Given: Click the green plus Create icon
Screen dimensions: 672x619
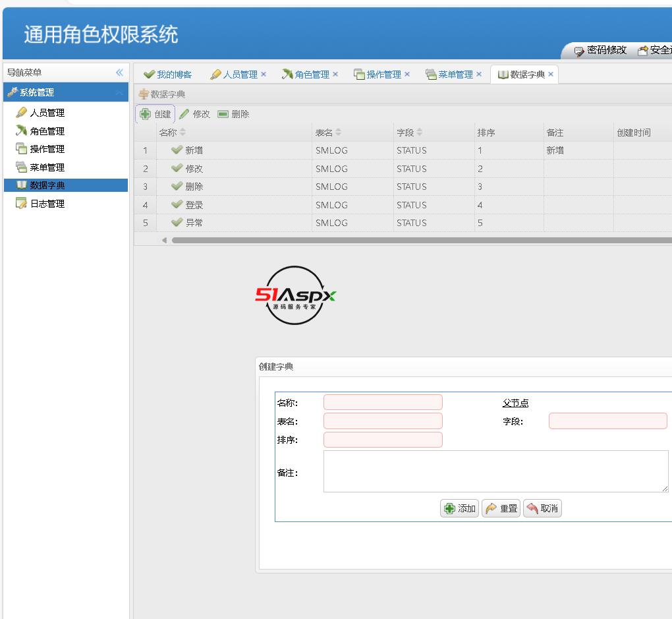Looking at the screenshot, I should point(146,114).
